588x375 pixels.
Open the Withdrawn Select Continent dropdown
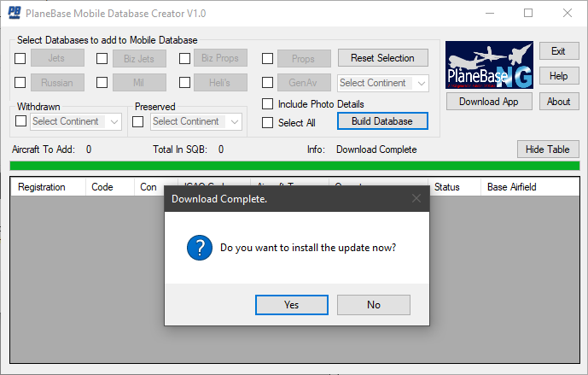click(77, 121)
